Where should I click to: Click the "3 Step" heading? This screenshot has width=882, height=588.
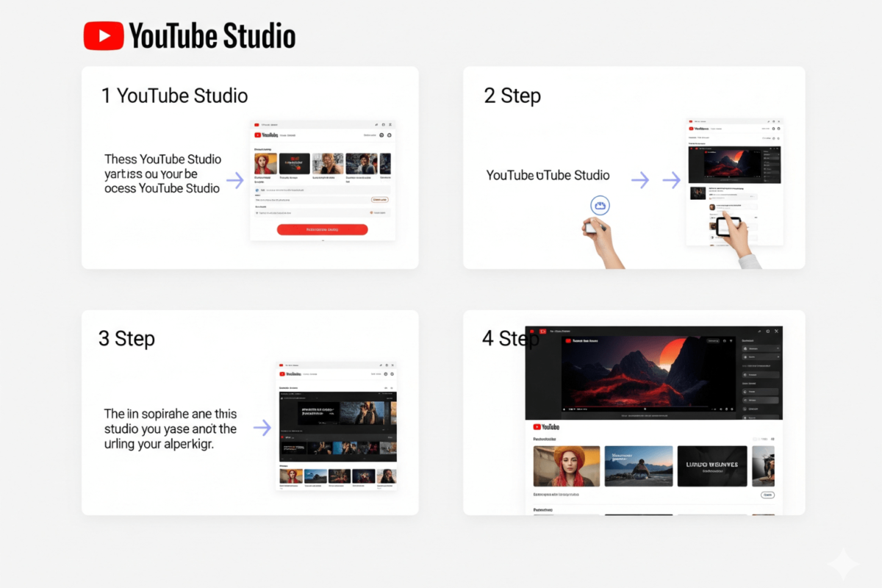point(126,339)
